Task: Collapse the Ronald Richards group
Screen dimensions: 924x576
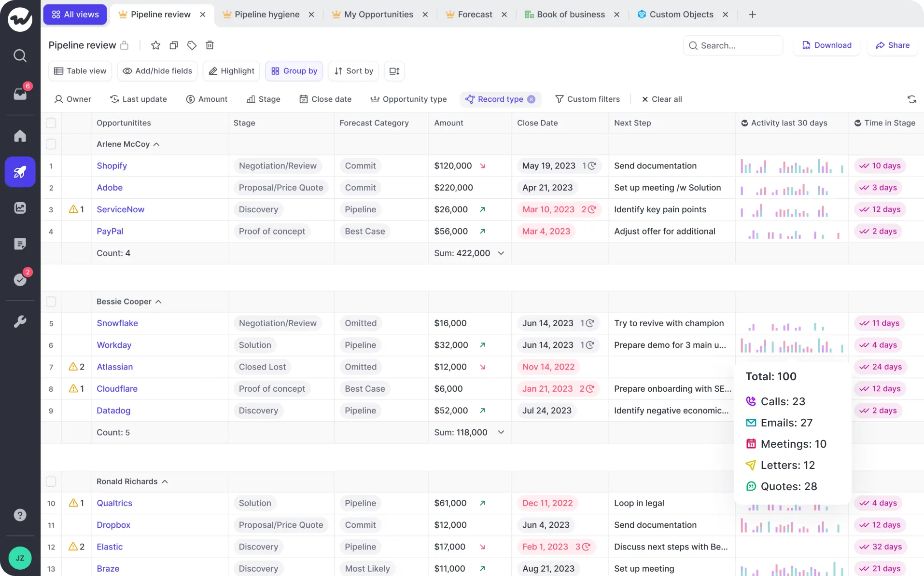Action: [x=164, y=481]
